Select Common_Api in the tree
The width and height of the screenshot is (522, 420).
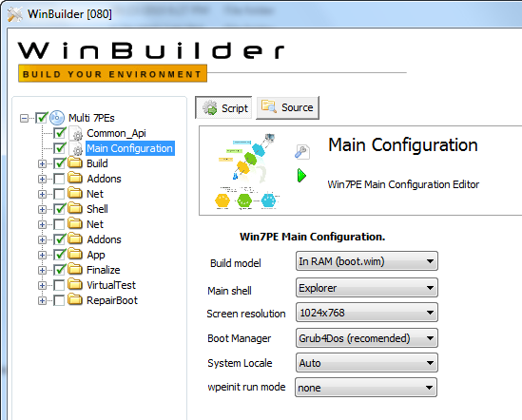pyautogui.click(x=116, y=133)
